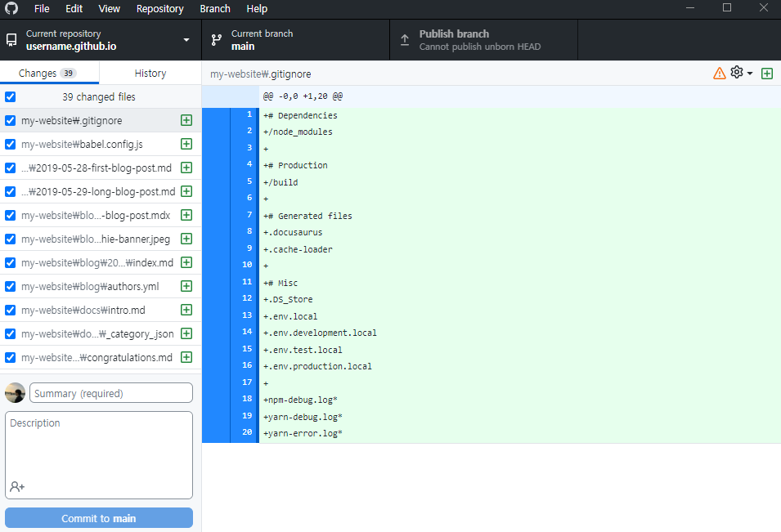Click diff line '+.docusaurus'
The image size is (781, 532).
[293, 232]
